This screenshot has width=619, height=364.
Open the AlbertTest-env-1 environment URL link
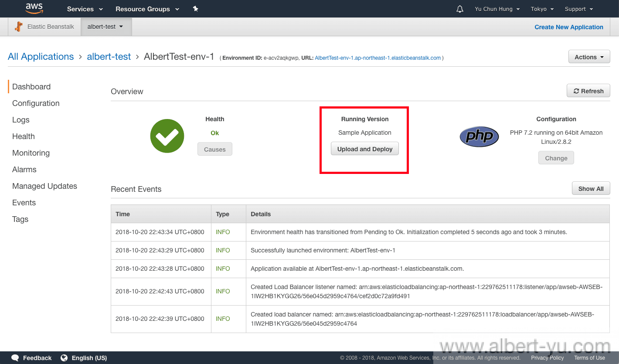378,58
